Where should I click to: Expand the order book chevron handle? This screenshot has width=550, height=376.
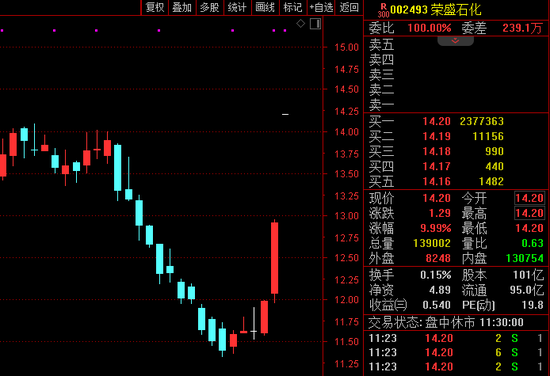[x=455, y=41]
